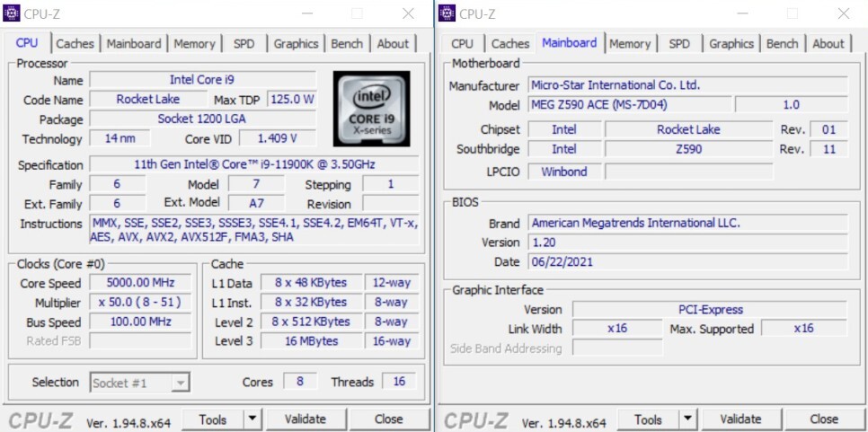The height and width of the screenshot is (432, 868).
Task: Click the x 50.0 (8 - 51) multiplier value
Action: [x=140, y=302]
